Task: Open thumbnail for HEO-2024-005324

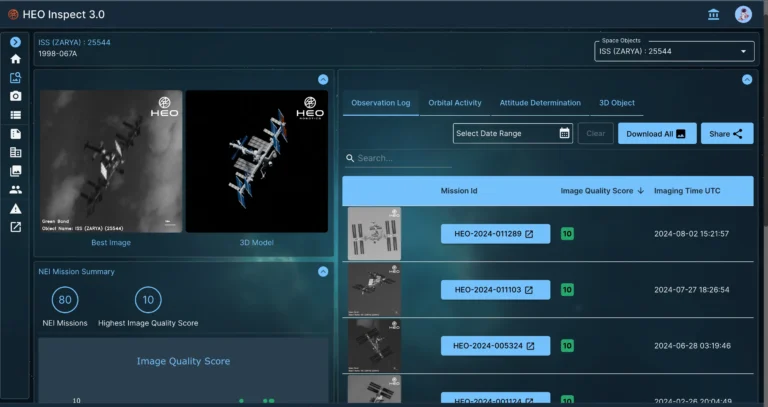Action: pyautogui.click(x=374, y=345)
